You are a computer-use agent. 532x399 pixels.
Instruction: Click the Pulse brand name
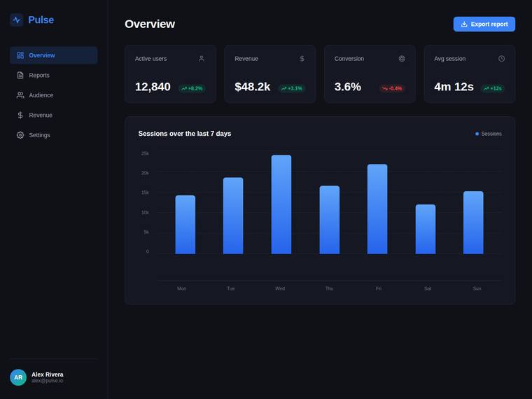[41, 20]
